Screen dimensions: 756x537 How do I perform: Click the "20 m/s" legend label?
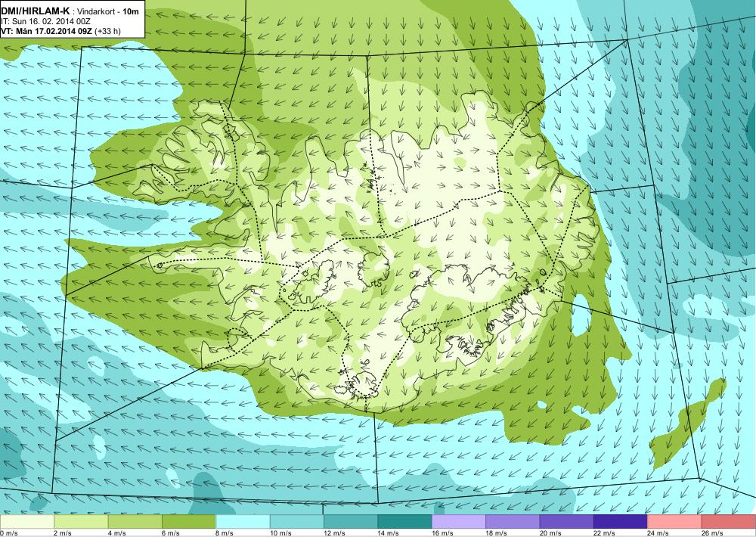550,533
